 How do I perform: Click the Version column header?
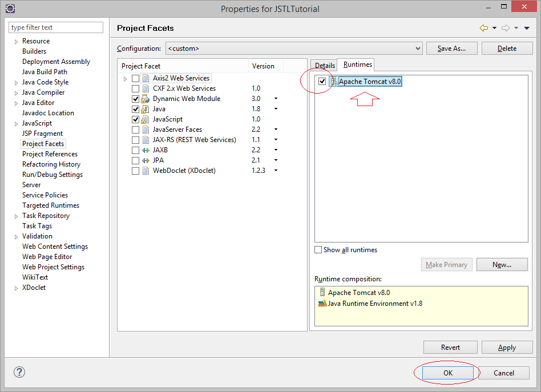[266, 66]
